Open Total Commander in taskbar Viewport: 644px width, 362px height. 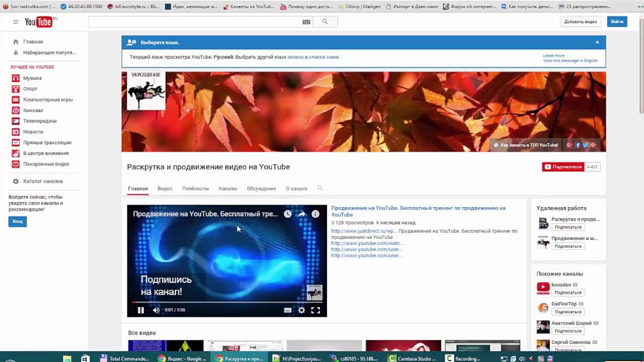point(125,358)
